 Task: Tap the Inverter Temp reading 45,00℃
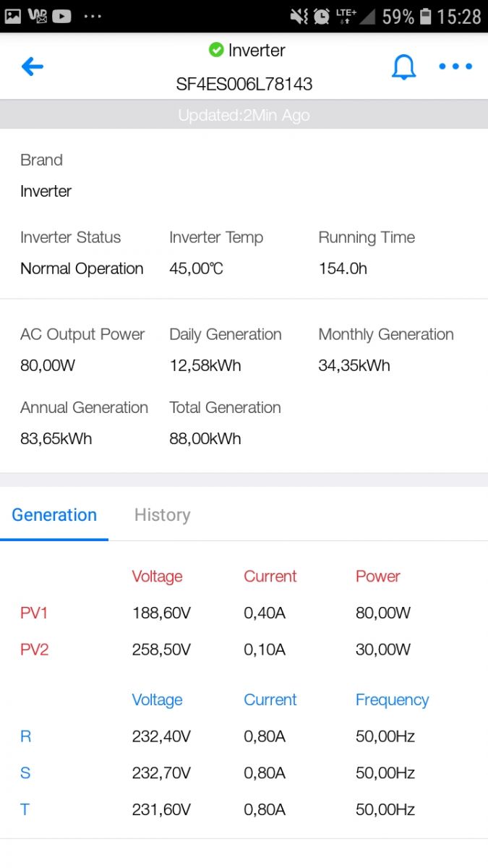[196, 269]
